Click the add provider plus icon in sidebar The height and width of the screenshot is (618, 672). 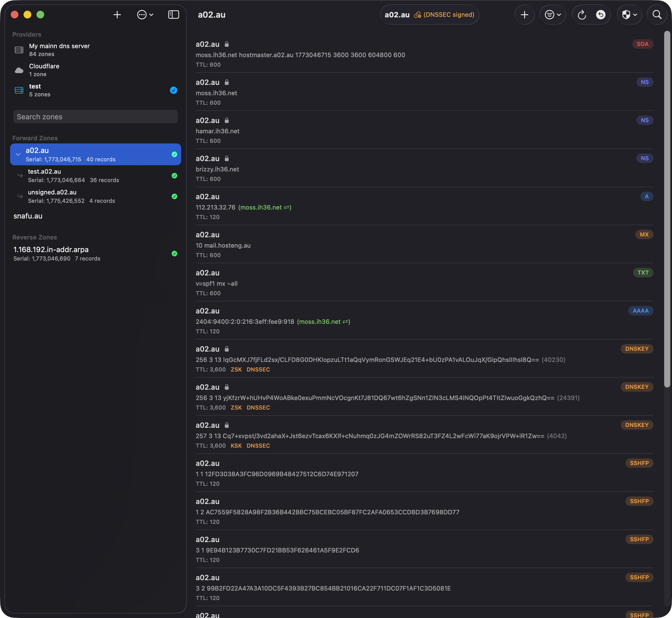pos(117,15)
